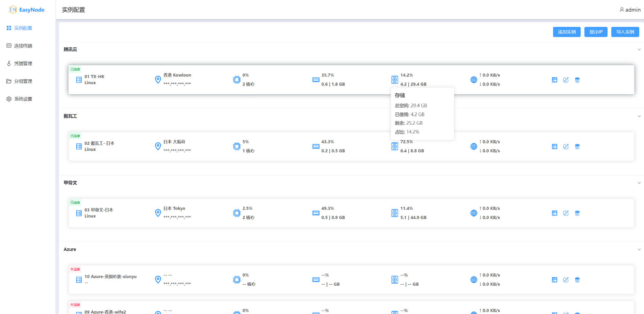Click the storage disk icon of 03 甲骨文-日本
The image size is (644, 314).
[394, 213]
